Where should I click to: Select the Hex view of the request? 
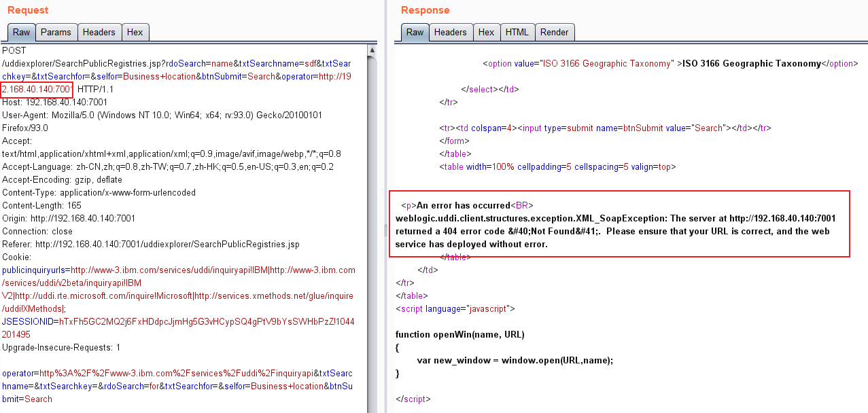tap(135, 32)
